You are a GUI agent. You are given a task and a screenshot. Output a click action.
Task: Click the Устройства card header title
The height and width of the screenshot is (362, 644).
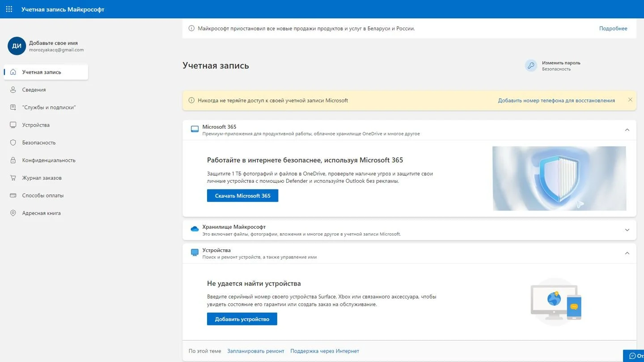click(216, 250)
